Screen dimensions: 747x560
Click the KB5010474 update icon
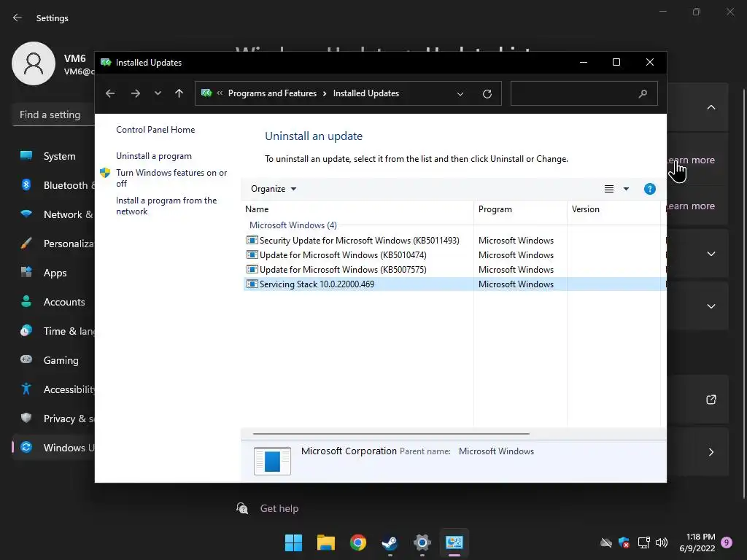click(x=252, y=255)
